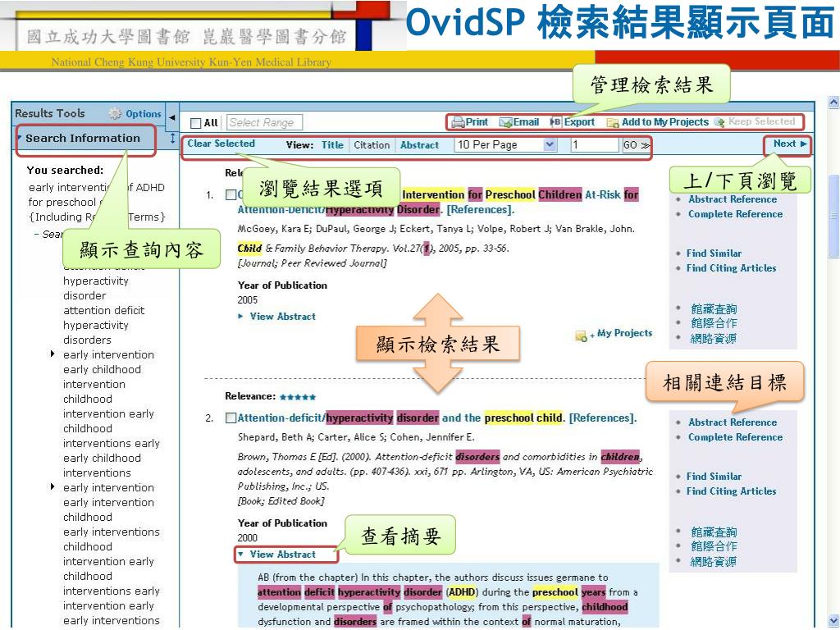Viewport: 840px width, 630px height.
Task: Click [References] link of result 2
Action: pos(603,418)
